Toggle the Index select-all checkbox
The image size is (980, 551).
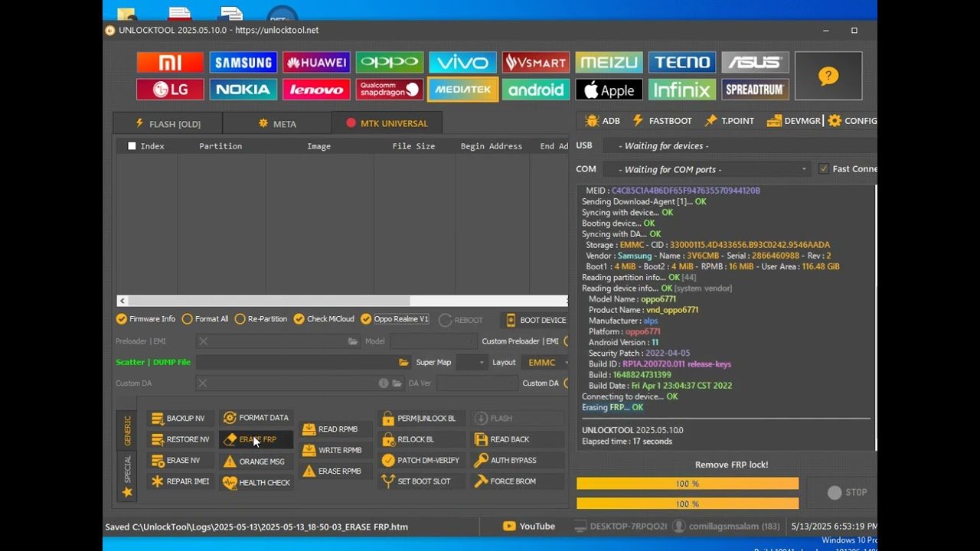point(132,146)
